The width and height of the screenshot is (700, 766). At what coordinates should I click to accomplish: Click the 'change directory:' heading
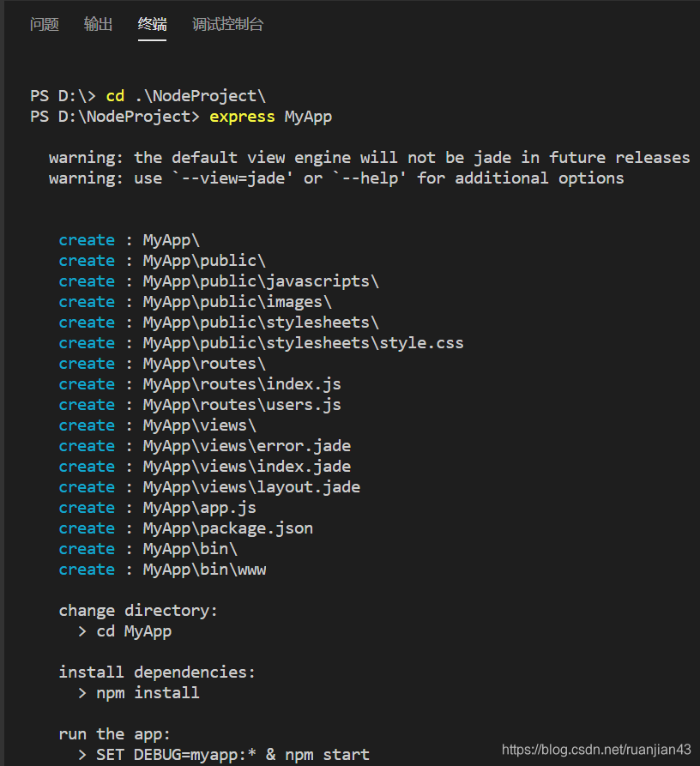[138, 610]
